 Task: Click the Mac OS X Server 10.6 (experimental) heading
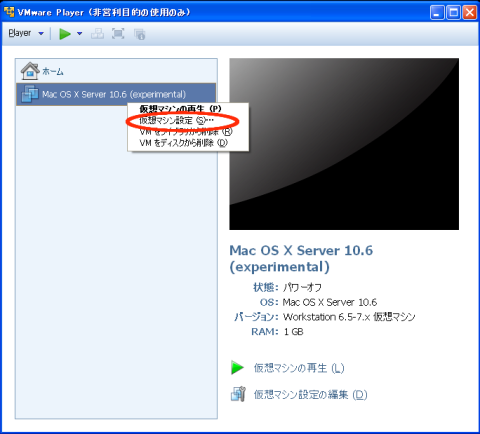point(301,259)
